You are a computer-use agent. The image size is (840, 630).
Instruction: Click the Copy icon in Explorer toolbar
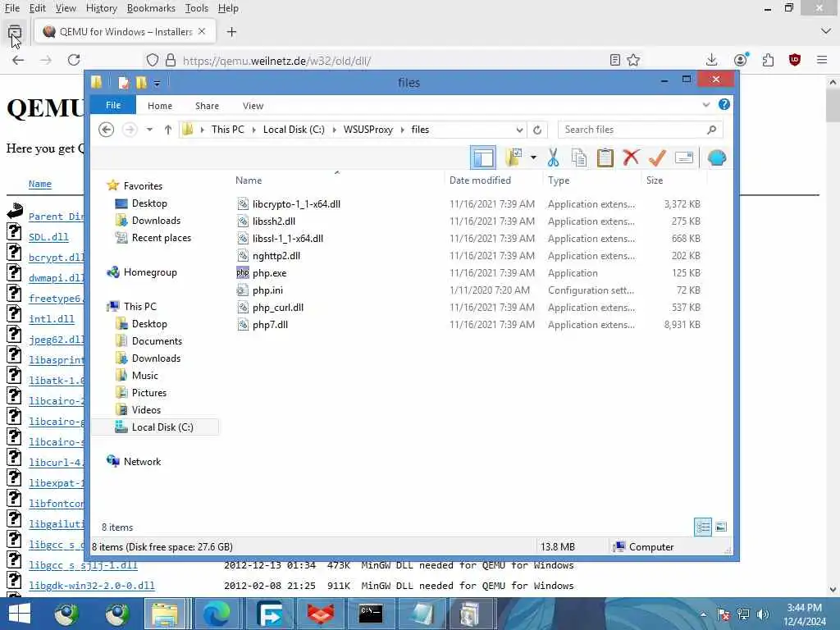[x=579, y=158]
